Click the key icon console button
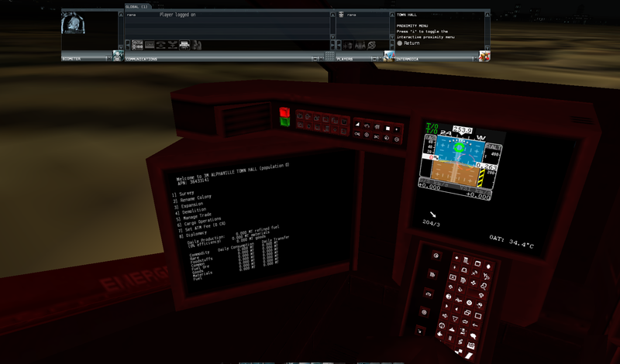The image size is (620, 364). (x=357, y=133)
